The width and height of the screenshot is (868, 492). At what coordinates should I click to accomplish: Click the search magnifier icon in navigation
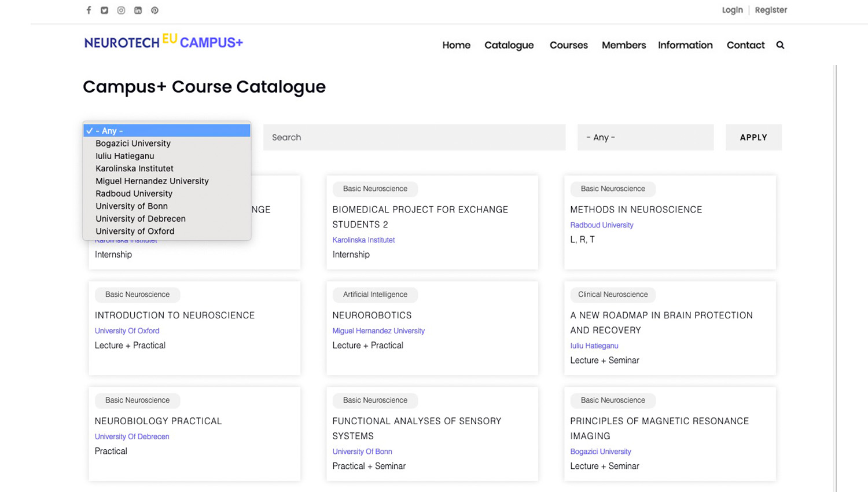(x=780, y=45)
